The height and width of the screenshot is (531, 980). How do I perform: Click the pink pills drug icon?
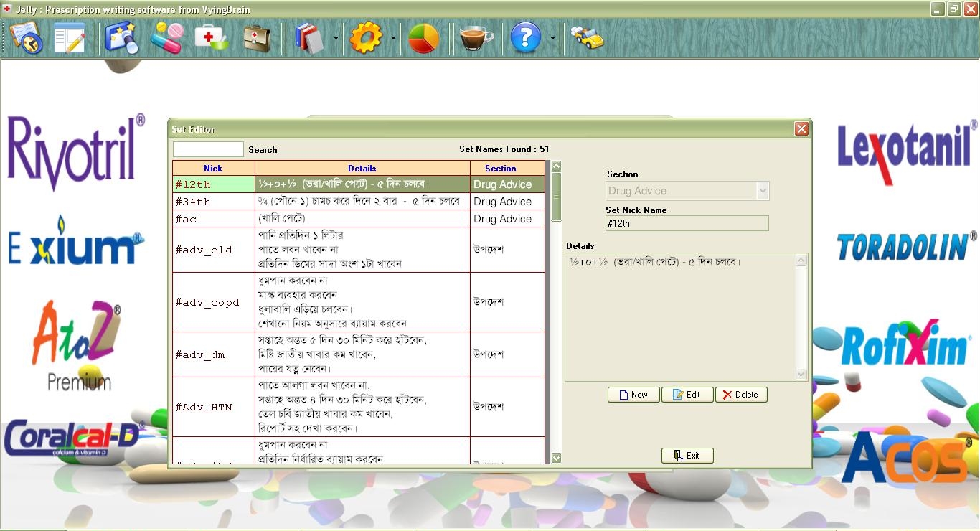(166, 38)
